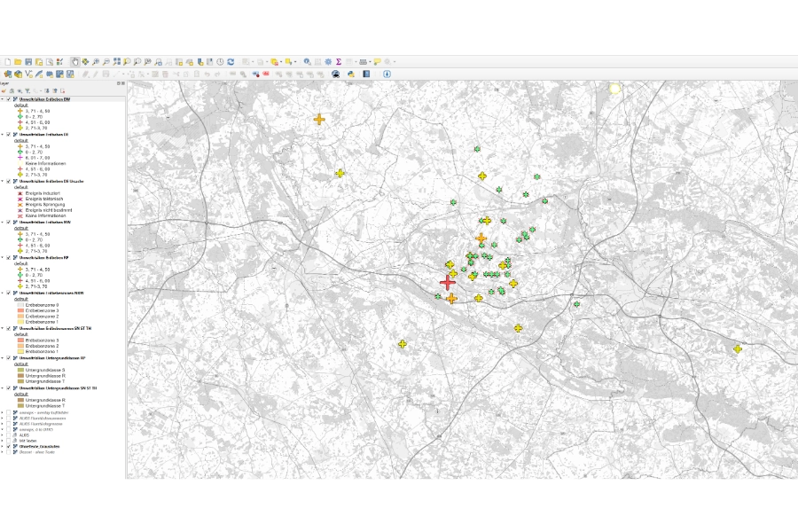This screenshot has height=532, width=798.
Task: Open the Processing Toolbox gear icon
Action: click(x=328, y=61)
